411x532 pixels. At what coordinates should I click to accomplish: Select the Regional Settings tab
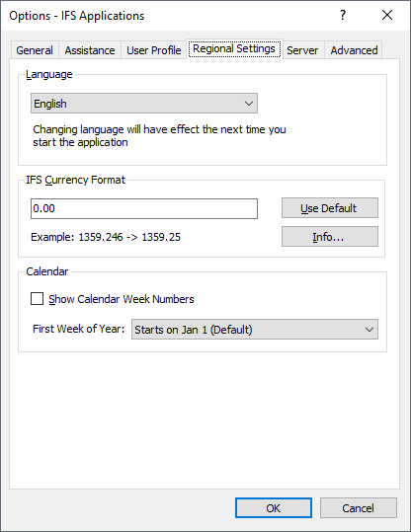click(234, 49)
